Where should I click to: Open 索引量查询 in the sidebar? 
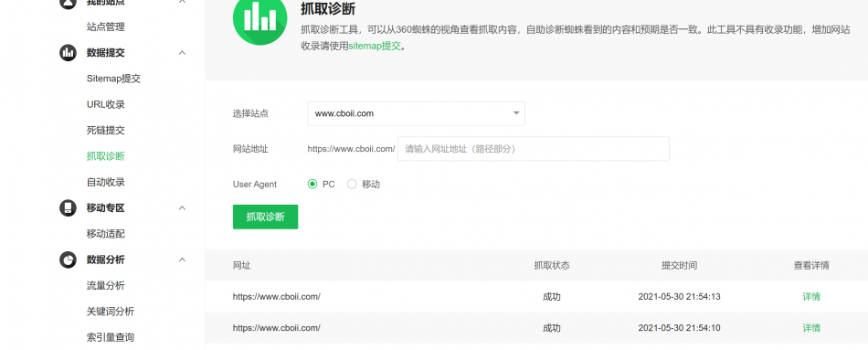pos(111,337)
